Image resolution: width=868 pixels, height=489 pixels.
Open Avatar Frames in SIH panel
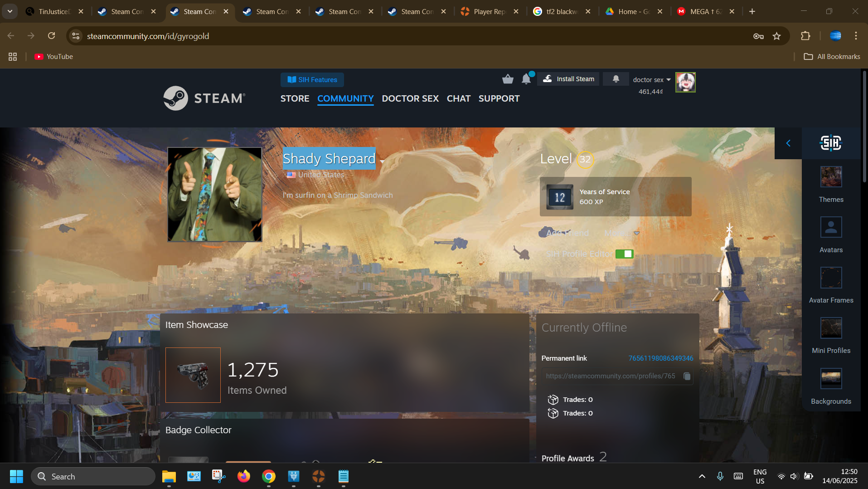[831, 285]
